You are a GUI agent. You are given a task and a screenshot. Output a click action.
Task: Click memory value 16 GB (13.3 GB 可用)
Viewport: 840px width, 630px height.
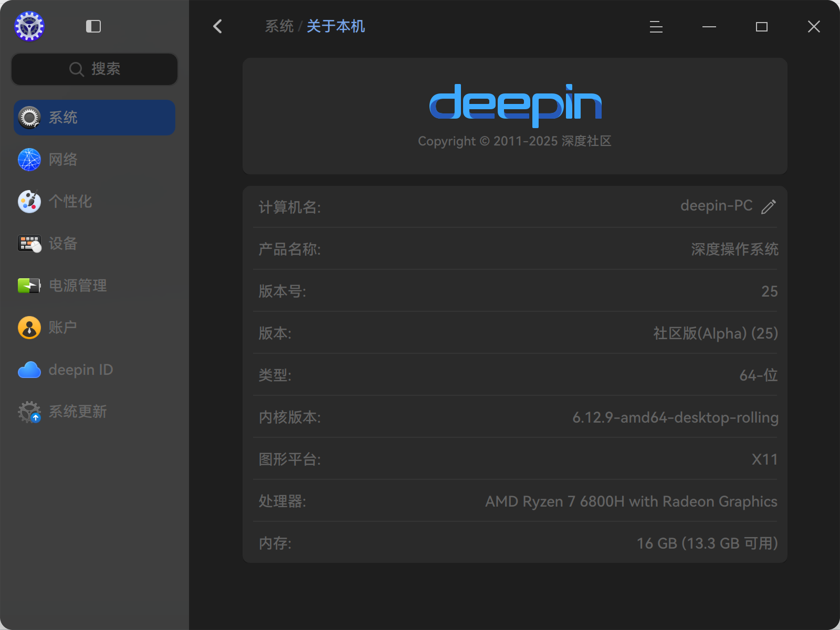(707, 543)
